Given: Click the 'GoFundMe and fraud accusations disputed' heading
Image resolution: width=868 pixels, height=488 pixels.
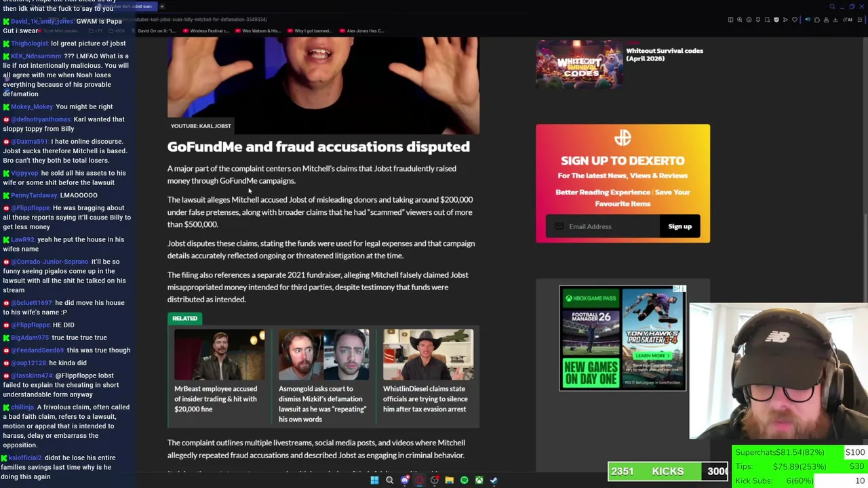Looking at the screenshot, I should coord(318,146).
